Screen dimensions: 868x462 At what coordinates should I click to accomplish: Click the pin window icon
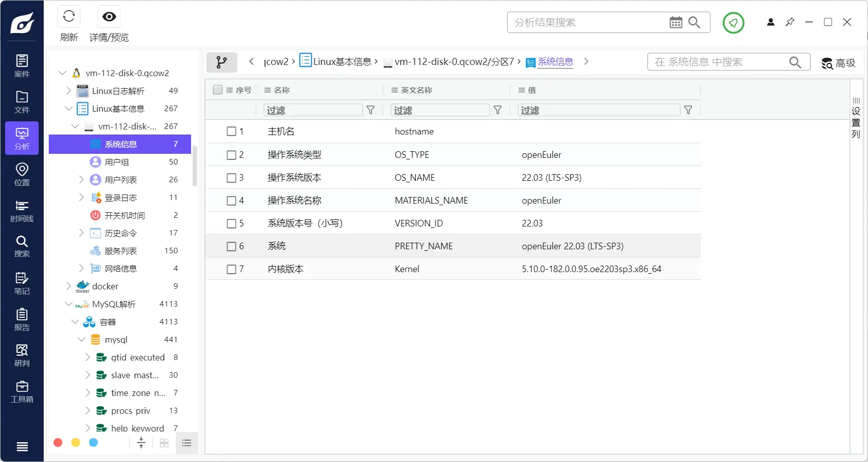[x=790, y=22]
